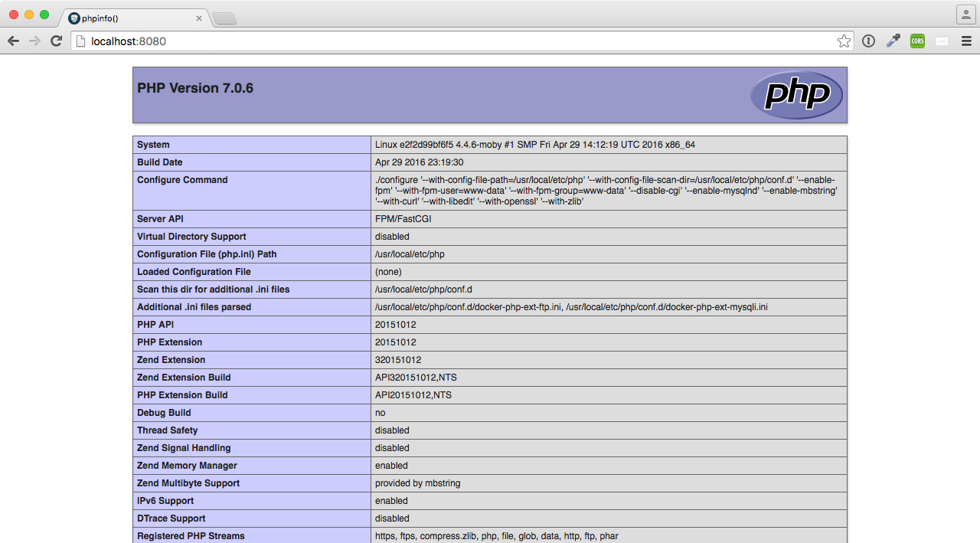
Task: Click the System row label
Action: (153, 145)
